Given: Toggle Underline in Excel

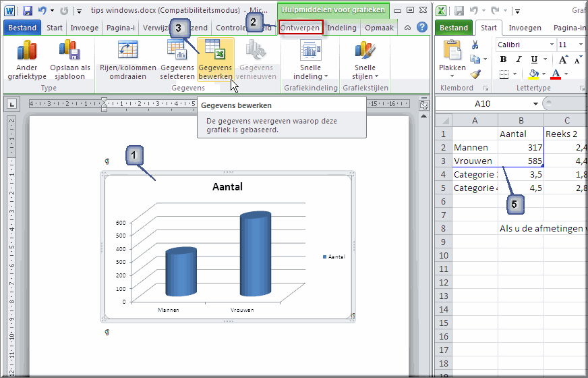Looking at the screenshot, I should point(534,59).
